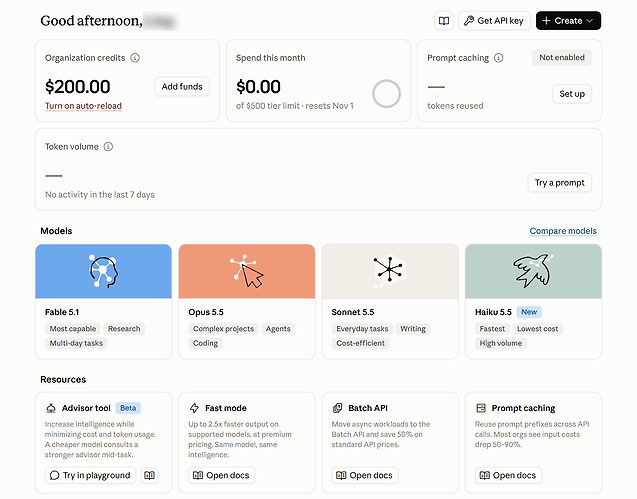Select the Opus 5.5 cursor illustration

click(247, 271)
